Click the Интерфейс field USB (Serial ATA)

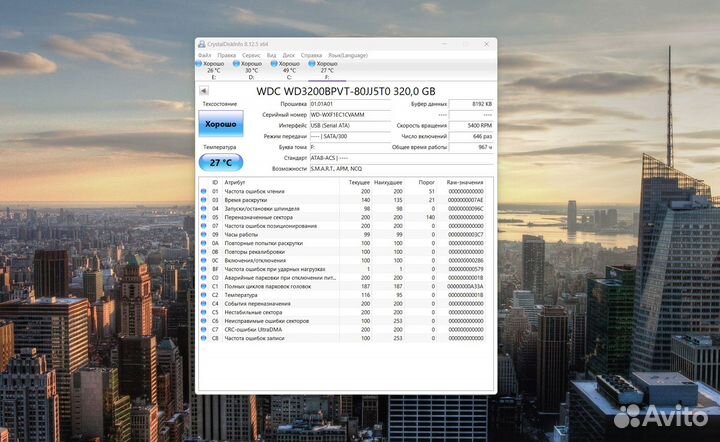click(350, 125)
